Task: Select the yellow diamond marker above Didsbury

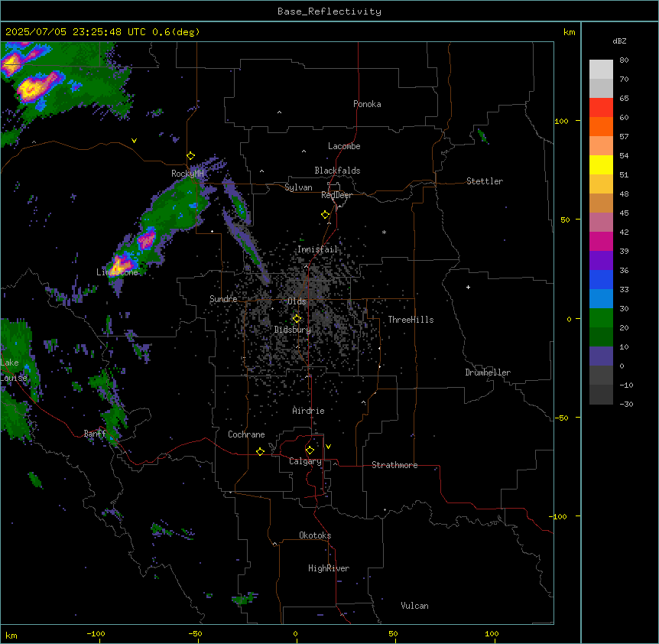Action: click(x=297, y=319)
